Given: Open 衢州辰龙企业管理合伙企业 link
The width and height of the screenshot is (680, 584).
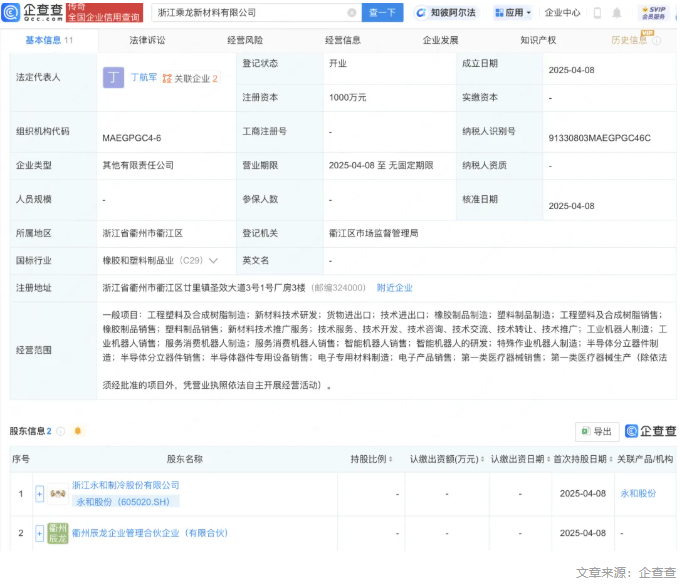Looking at the screenshot, I should [150, 533].
